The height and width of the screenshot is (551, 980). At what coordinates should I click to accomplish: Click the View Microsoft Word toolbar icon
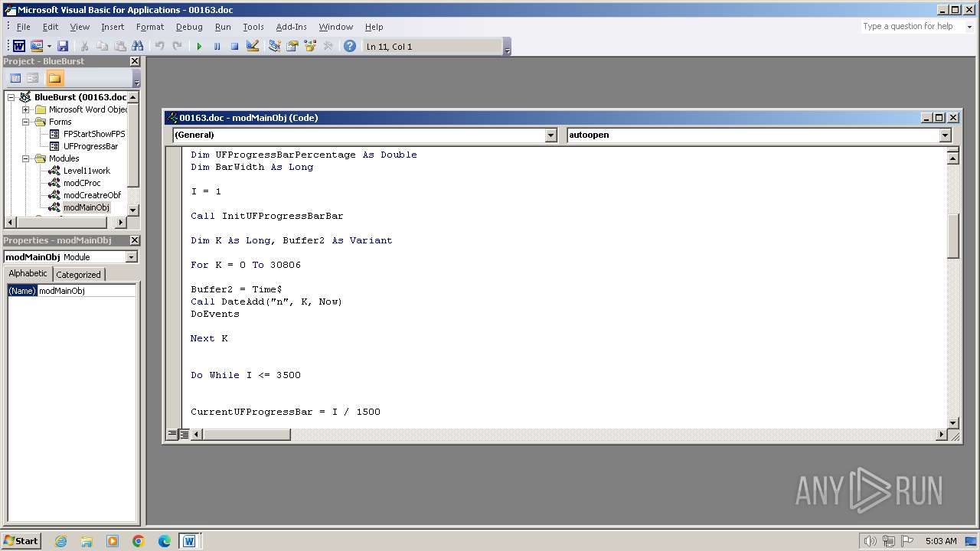pyautogui.click(x=19, y=47)
